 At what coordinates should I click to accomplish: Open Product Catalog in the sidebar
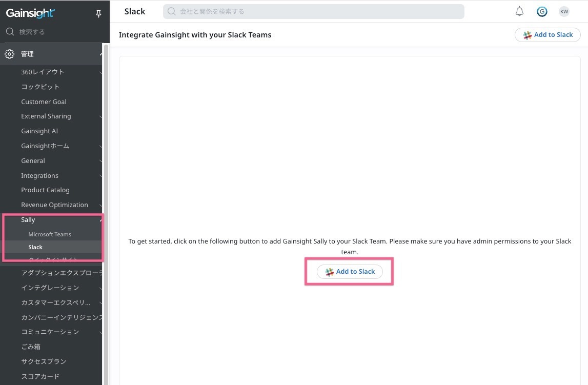point(45,190)
